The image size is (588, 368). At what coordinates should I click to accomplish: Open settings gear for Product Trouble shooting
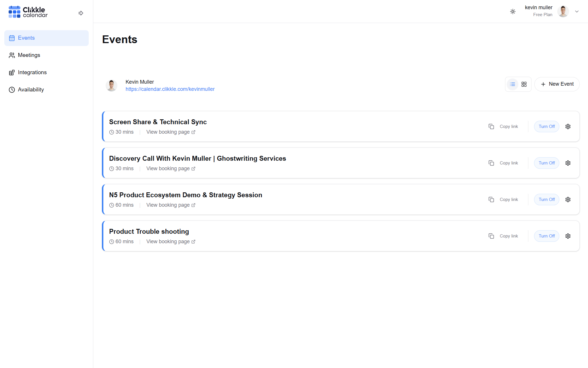(x=568, y=236)
